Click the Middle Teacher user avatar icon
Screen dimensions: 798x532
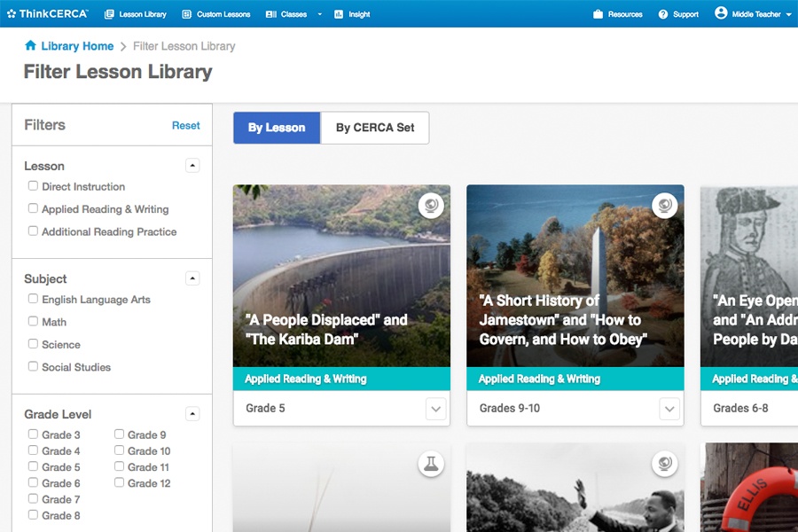pos(721,13)
